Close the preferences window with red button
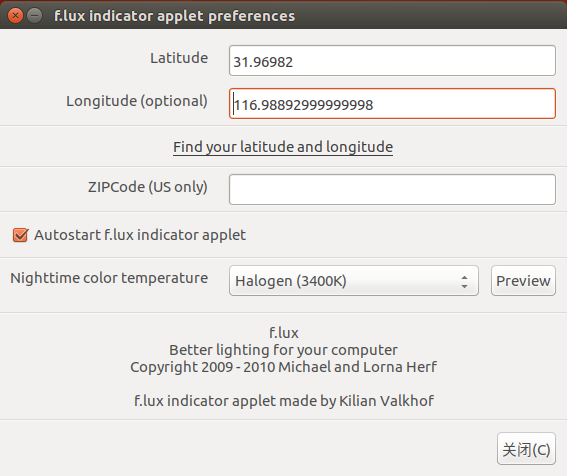 [x=15, y=16]
